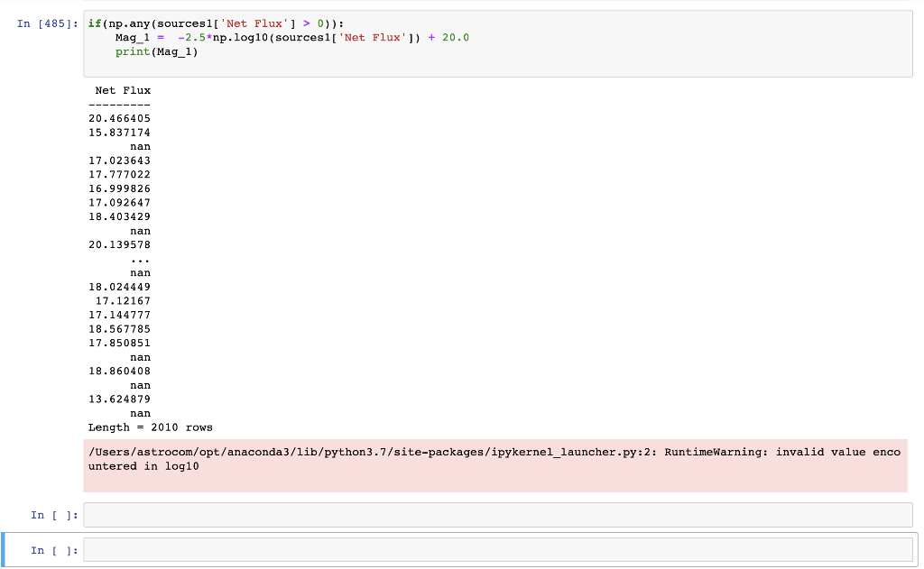Image resolution: width=924 pixels, height=569 pixels.
Task: Click the blue cell selection indicator bar
Action: [3, 549]
